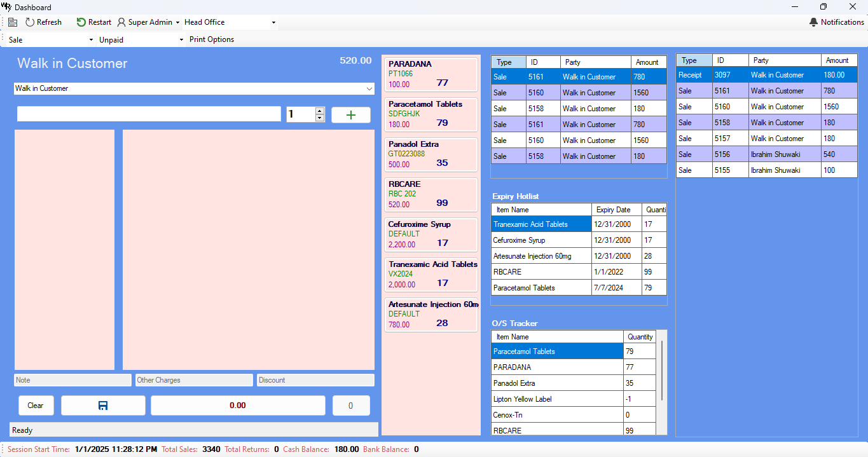Image resolution: width=868 pixels, height=457 pixels.
Task: Increase quantity with the stepper up arrow
Action: (x=320, y=111)
